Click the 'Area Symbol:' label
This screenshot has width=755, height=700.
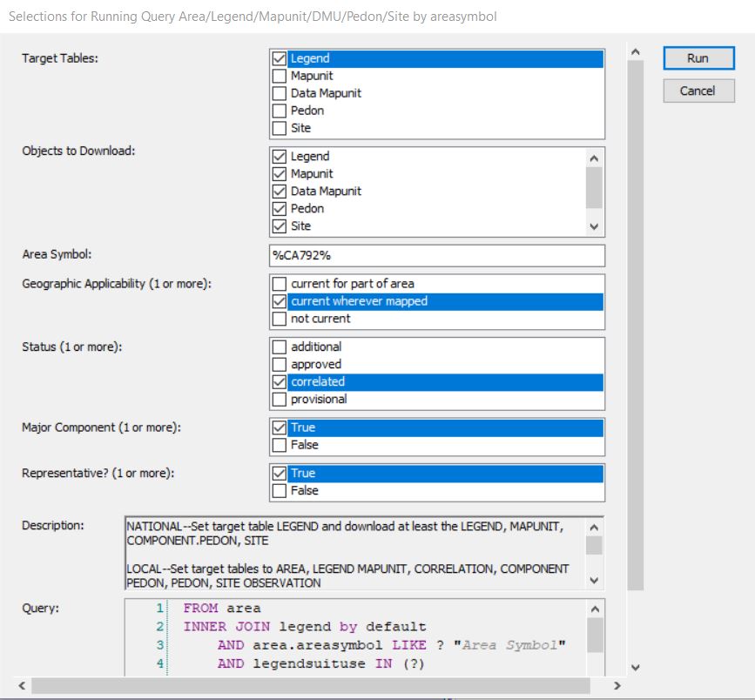click(x=57, y=254)
